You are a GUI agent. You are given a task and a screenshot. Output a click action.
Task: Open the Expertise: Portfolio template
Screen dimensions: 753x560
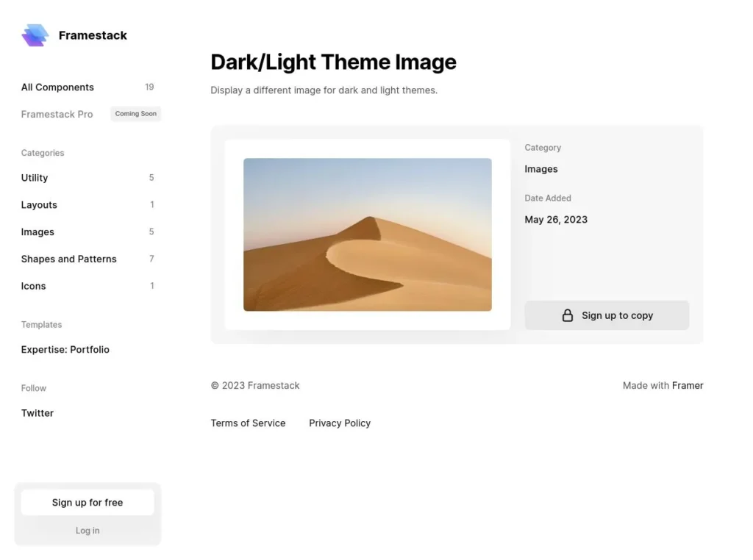65,349
